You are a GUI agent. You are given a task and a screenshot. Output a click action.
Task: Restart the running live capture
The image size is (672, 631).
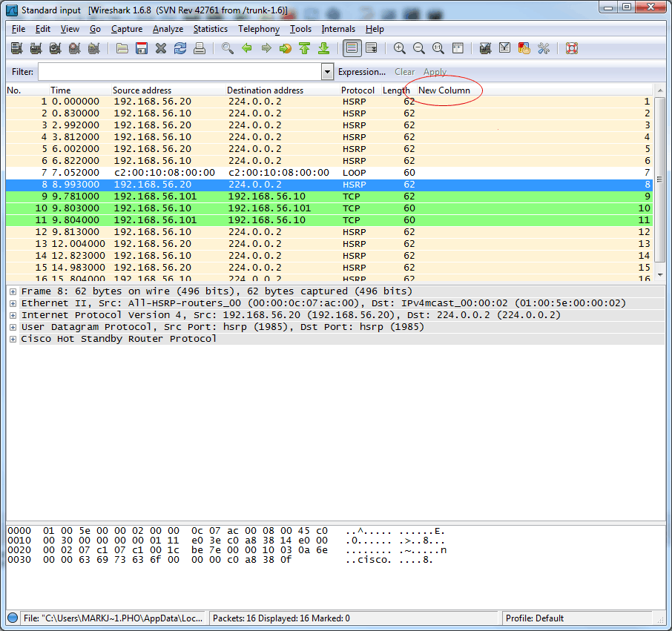(94, 48)
